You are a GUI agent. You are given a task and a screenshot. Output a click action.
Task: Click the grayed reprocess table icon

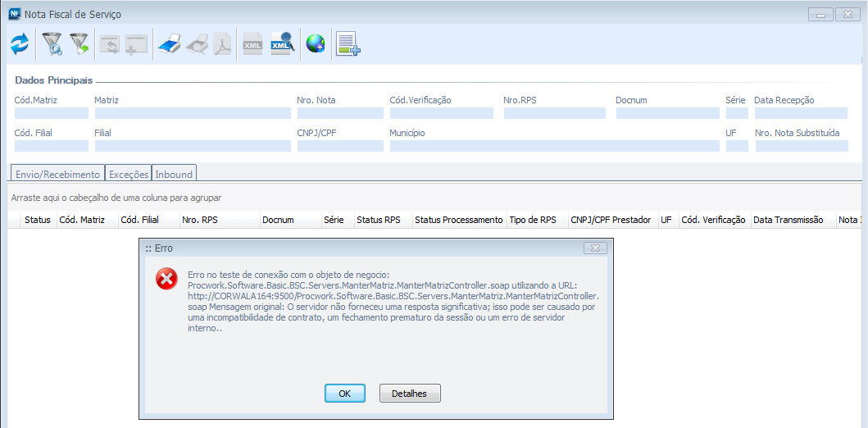[110, 44]
